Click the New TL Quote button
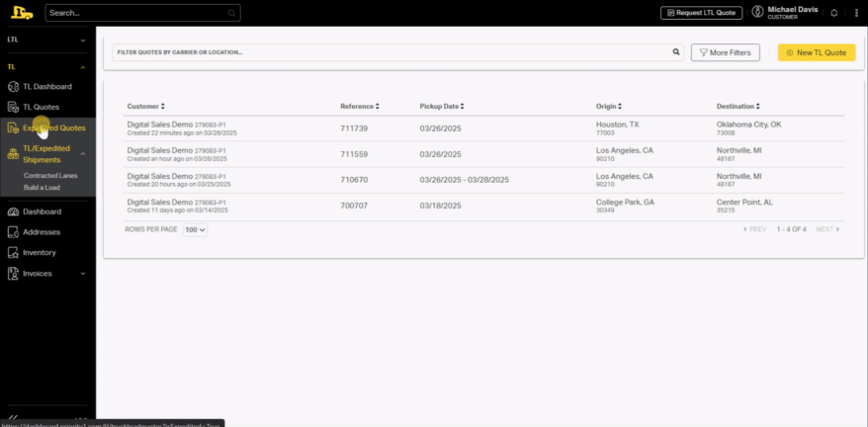The height and width of the screenshot is (427, 868). (816, 52)
